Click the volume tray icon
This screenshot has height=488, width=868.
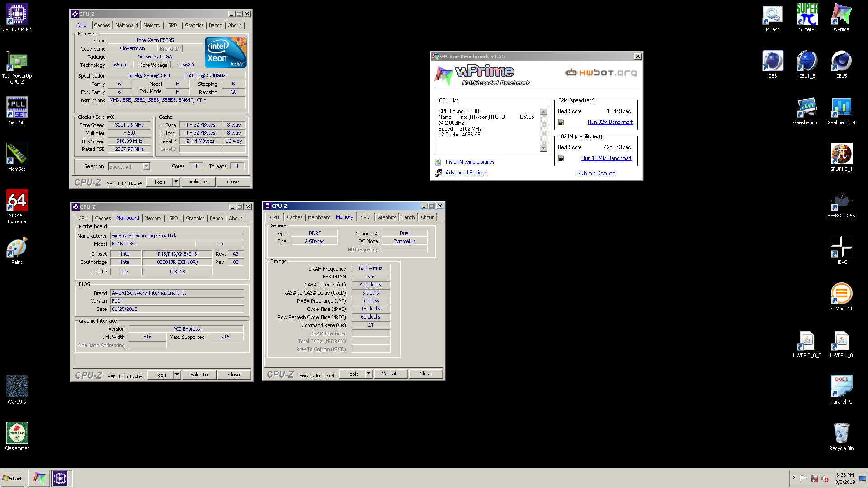coord(825,479)
